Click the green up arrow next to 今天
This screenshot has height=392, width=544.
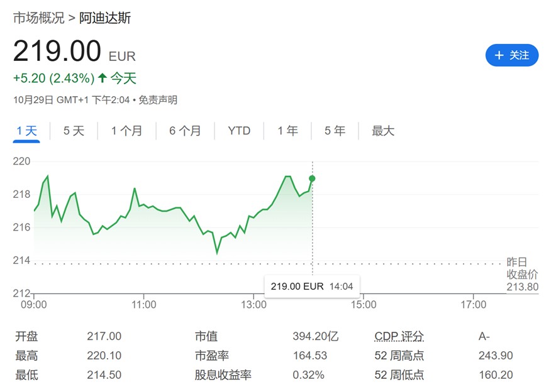103,79
